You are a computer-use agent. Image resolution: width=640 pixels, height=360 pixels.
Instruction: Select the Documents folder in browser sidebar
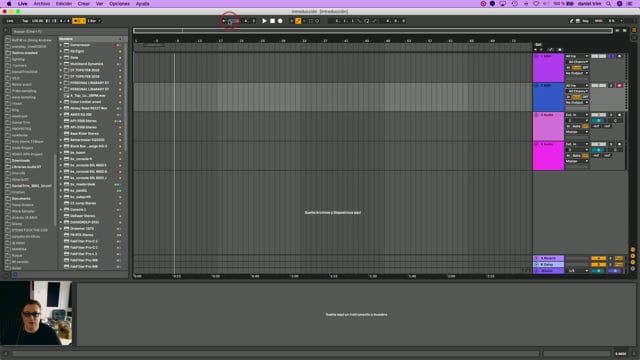click(21, 198)
